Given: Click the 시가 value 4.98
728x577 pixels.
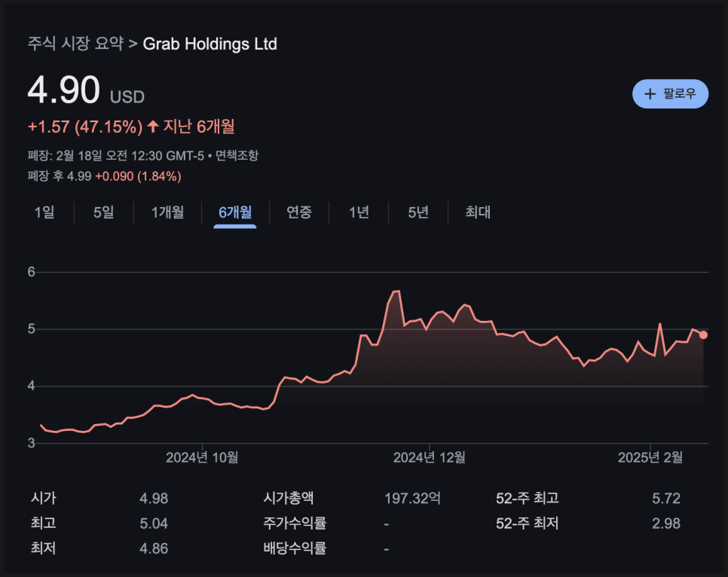Looking at the screenshot, I should click(154, 499).
